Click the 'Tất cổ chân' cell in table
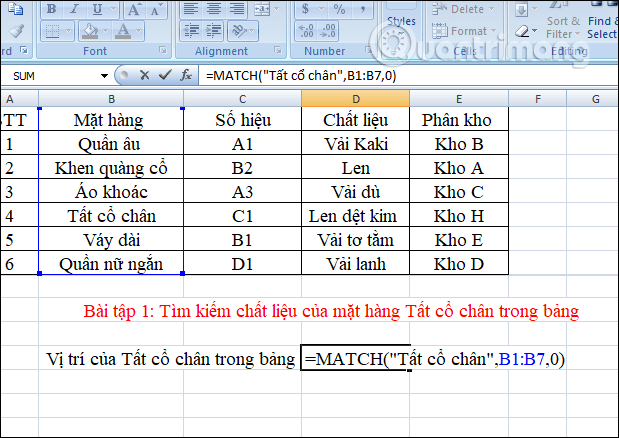This screenshot has width=619, height=438. click(x=111, y=216)
